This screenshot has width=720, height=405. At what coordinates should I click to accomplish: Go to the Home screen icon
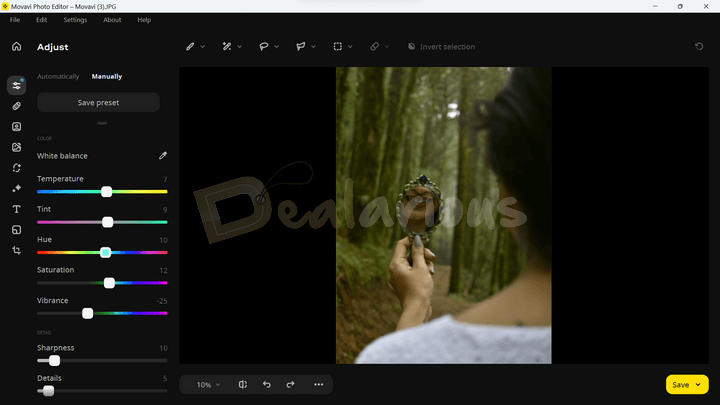coord(17,46)
